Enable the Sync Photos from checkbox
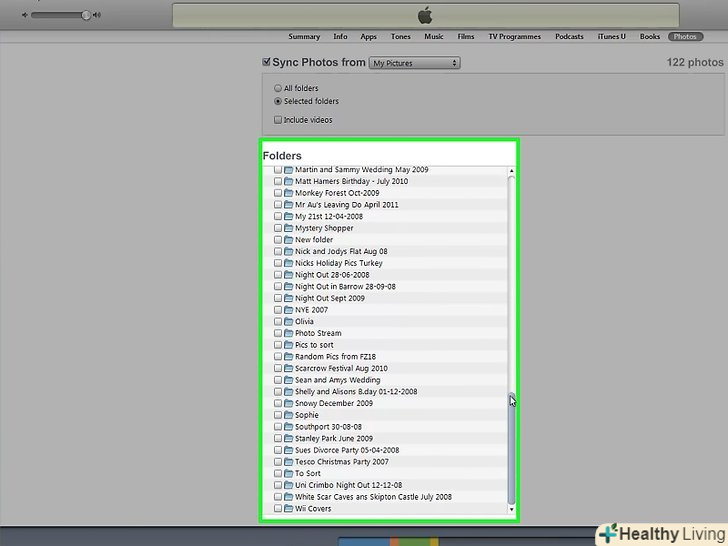Screen dimensions: 728x546 [x=266, y=62]
